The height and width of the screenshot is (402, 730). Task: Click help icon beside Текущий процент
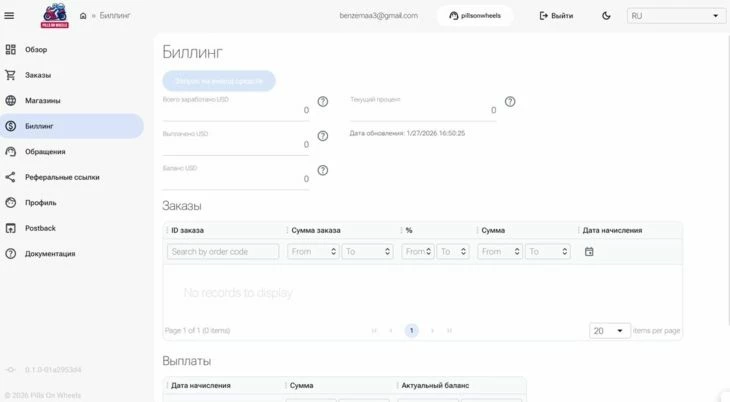pyautogui.click(x=510, y=102)
